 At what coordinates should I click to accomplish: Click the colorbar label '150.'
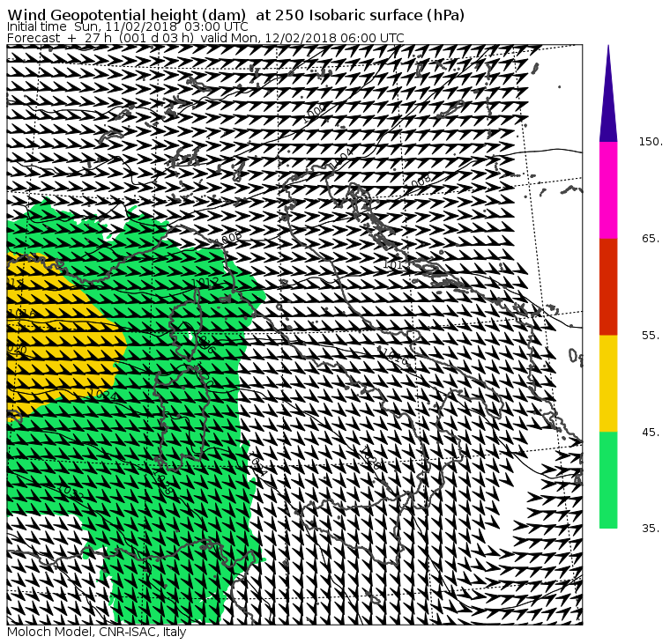pos(651,142)
